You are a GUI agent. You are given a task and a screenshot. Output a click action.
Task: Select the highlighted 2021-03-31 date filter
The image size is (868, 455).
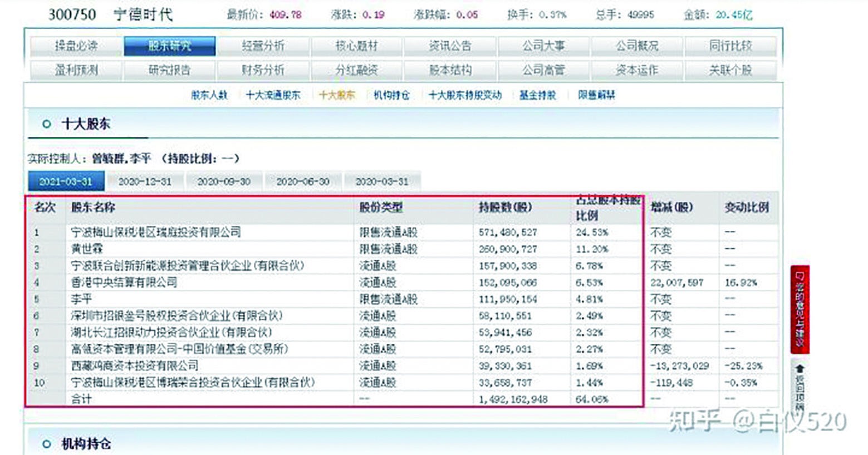[x=66, y=180]
